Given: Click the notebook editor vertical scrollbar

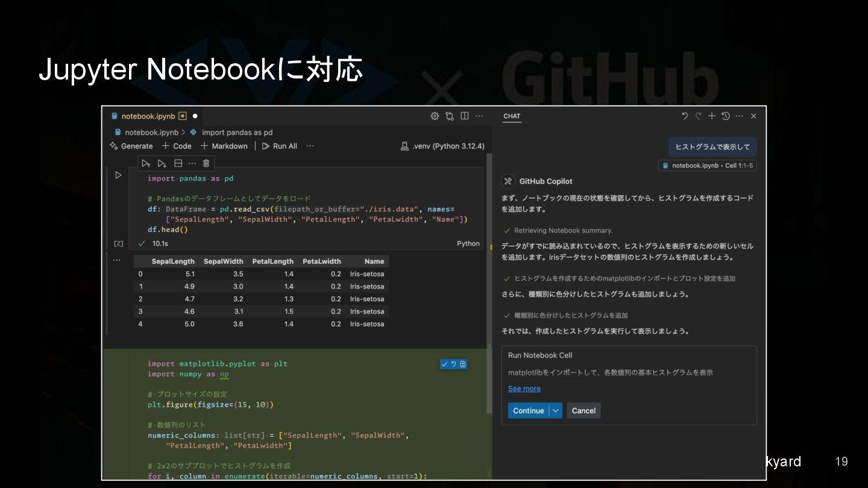Looking at the screenshot, I should (x=489, y=283).
